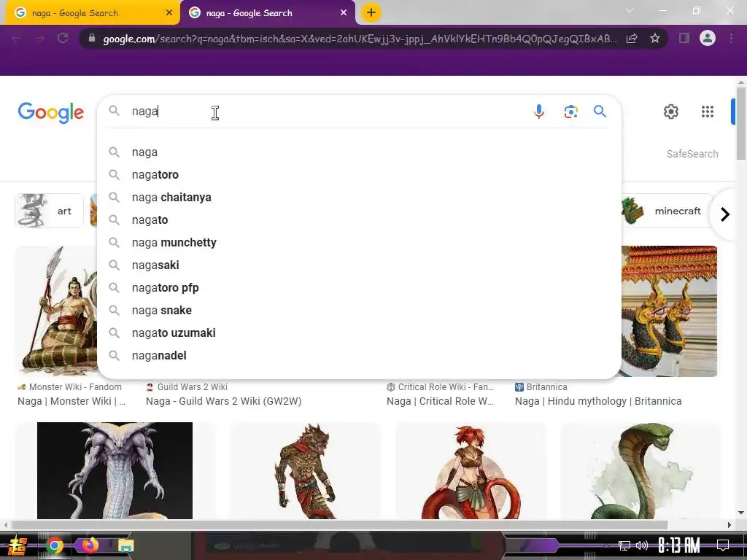
Task: Open the Windows Start button
Action: click(x=18, y=545)
